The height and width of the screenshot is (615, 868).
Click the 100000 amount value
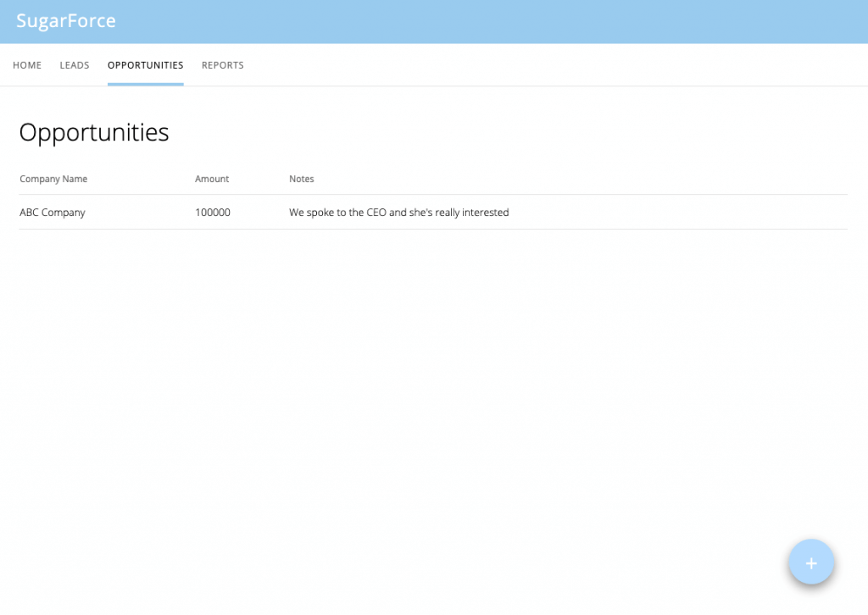point(213,213)
